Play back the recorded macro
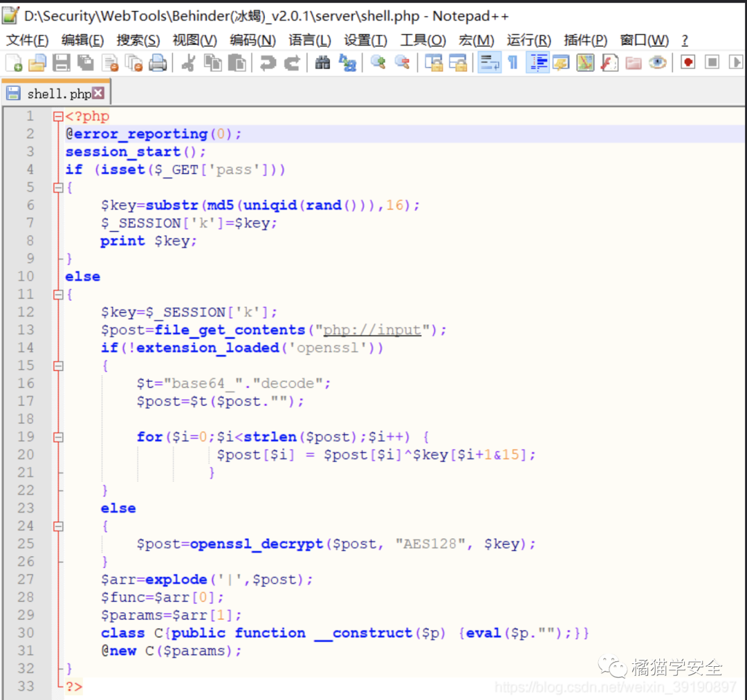The width and height of the screenshot is (747, 700). coord(735,63)
